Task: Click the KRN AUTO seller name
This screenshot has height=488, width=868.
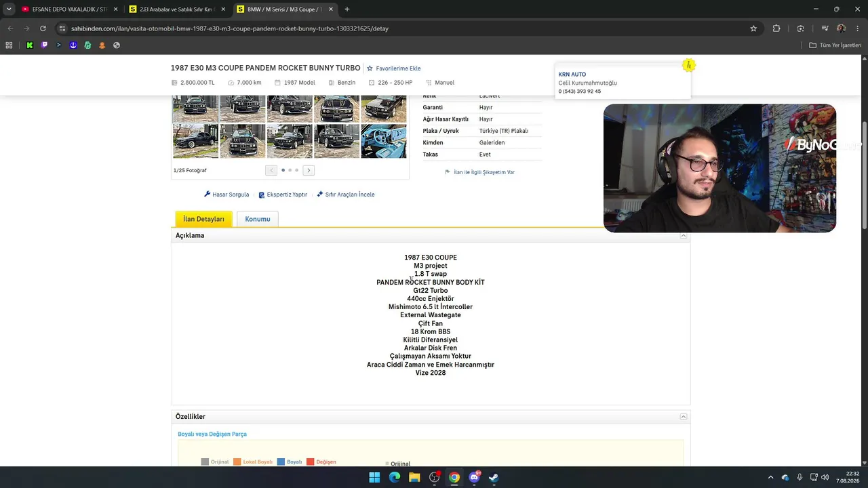Action: (572, 75)
